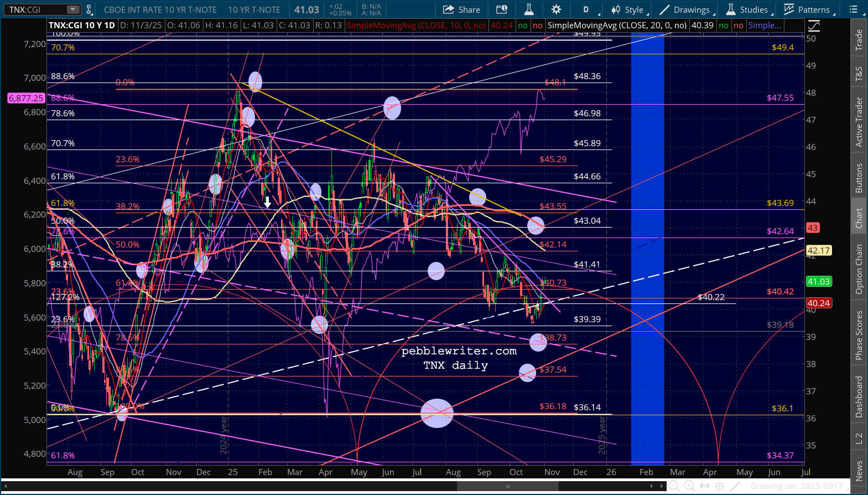Click the Drawings button
This screenshot has height=495, width=868.
(685, 9)
